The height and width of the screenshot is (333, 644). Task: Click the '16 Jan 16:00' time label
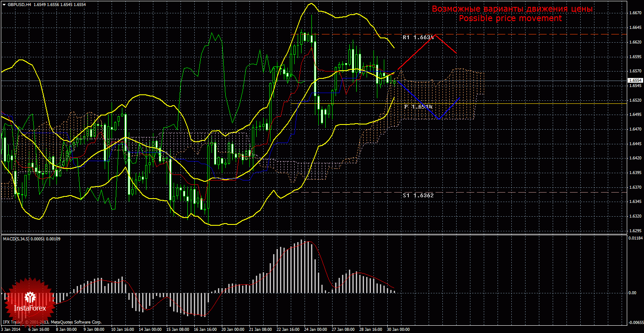pyautogui.click(x=205, y=330)
